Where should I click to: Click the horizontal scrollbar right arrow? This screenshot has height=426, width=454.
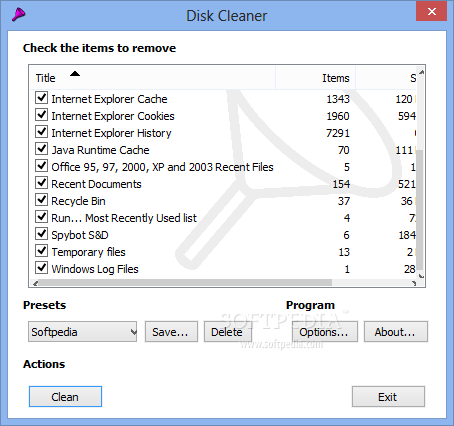point(414,283)
